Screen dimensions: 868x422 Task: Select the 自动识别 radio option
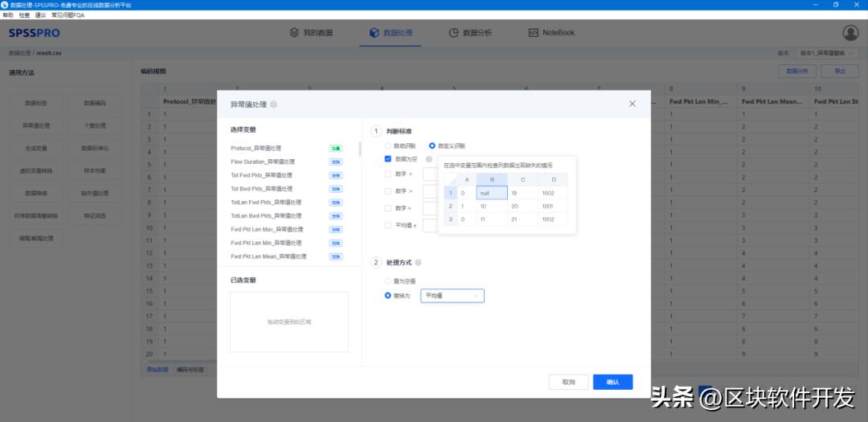coord(388,145)
